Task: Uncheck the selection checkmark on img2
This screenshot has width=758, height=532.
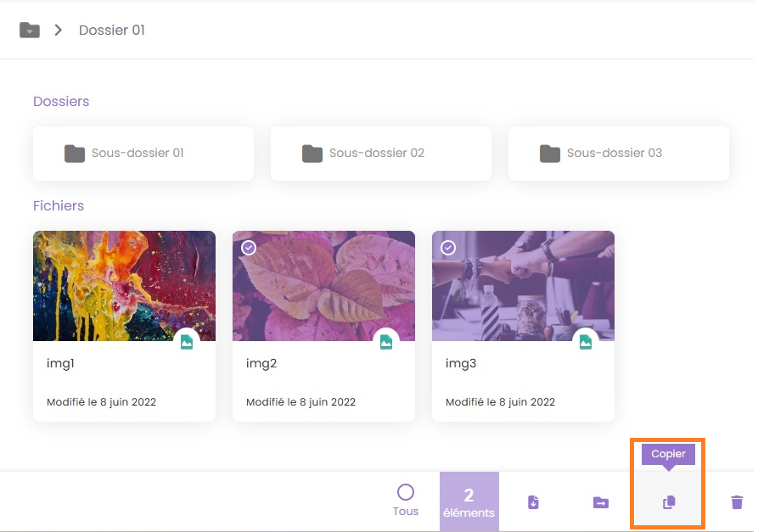Action: [249, 248]
